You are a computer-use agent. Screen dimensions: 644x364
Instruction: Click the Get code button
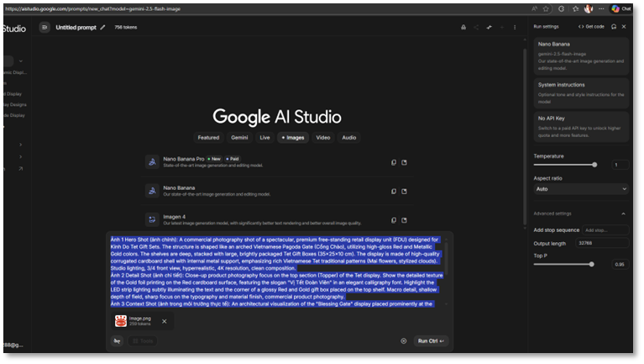pos(591,26)
